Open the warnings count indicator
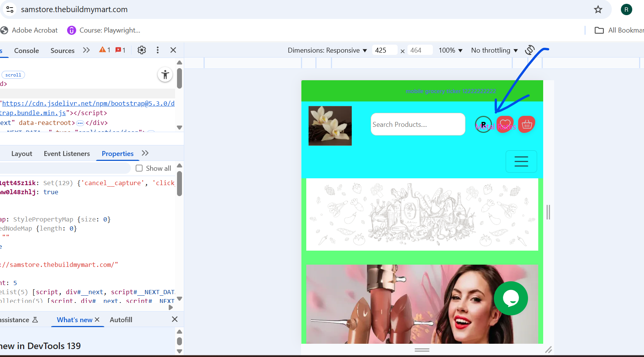Screen dimensions: 644x357 coord(105,50)
